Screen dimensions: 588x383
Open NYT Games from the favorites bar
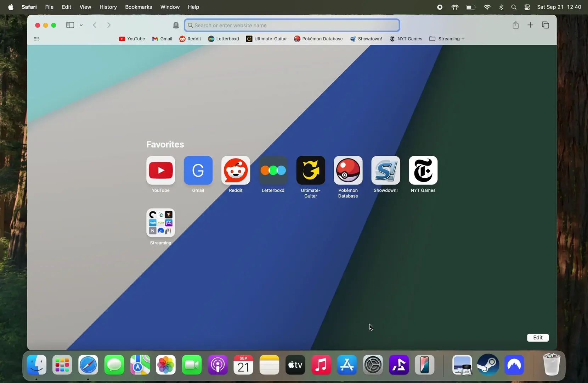pos(406,39)
